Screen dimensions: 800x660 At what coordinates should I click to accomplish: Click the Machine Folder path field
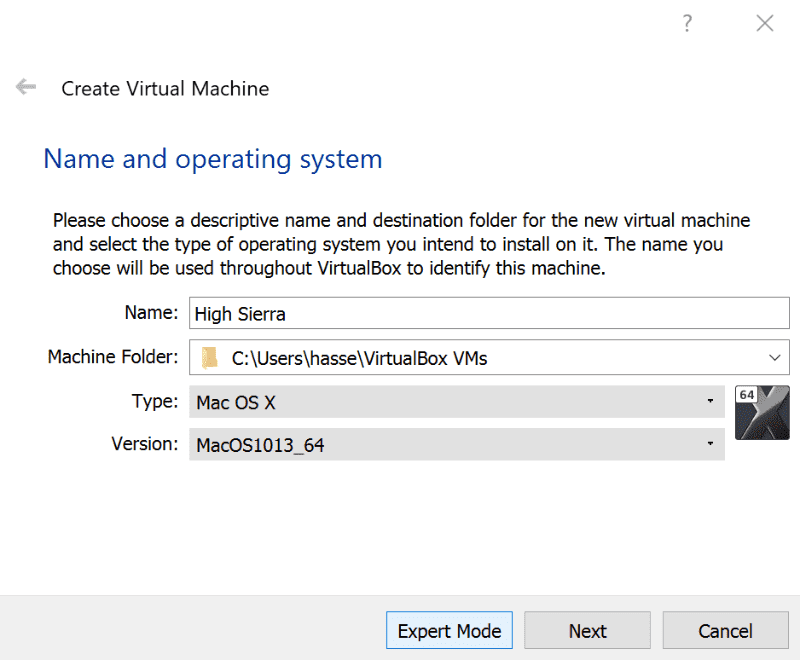point(450,357)
